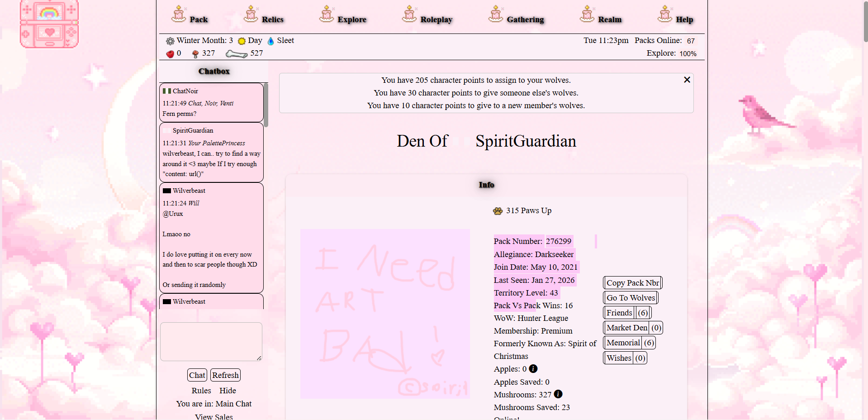Click the bone count icon
Screen dimensions: 868x420
(x=237, y=54)
